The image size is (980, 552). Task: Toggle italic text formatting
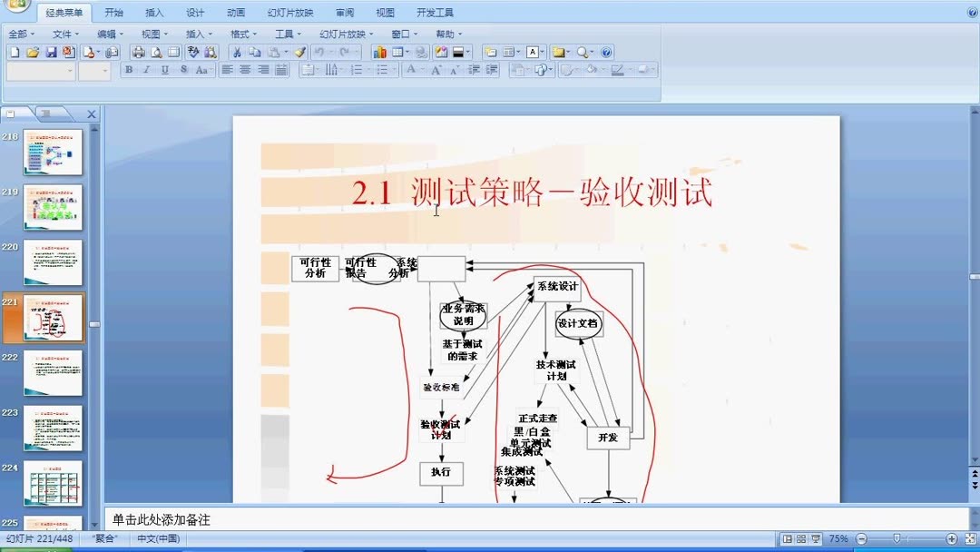click(x=146, y=69)
